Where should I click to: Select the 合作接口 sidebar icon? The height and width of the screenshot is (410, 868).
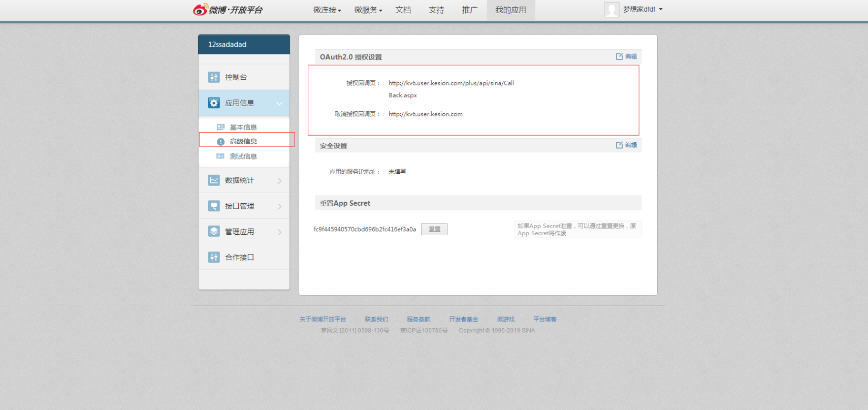pos(214,257)
